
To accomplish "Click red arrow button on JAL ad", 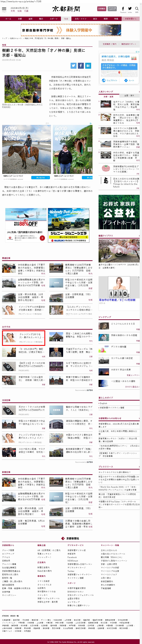I will coord(42,238).
